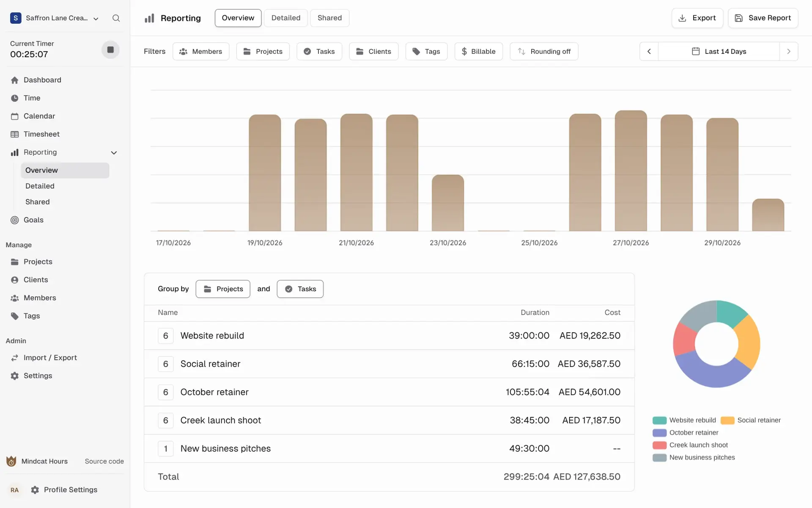Click the Export button
The image size is (812, 508).
pos(697,18)
